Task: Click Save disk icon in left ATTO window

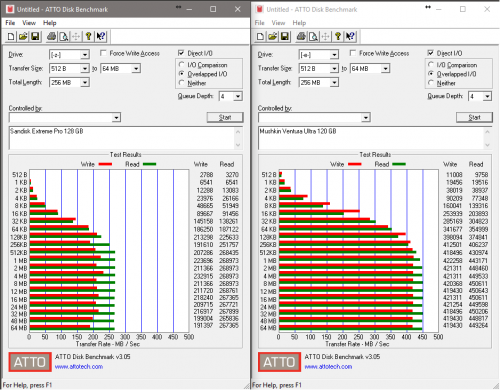Action: [35, 36]
